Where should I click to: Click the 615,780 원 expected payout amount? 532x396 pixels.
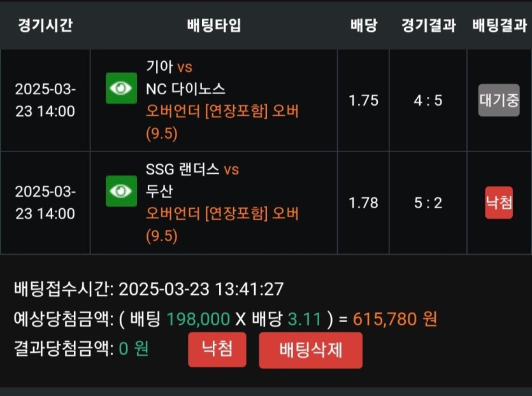395,318
